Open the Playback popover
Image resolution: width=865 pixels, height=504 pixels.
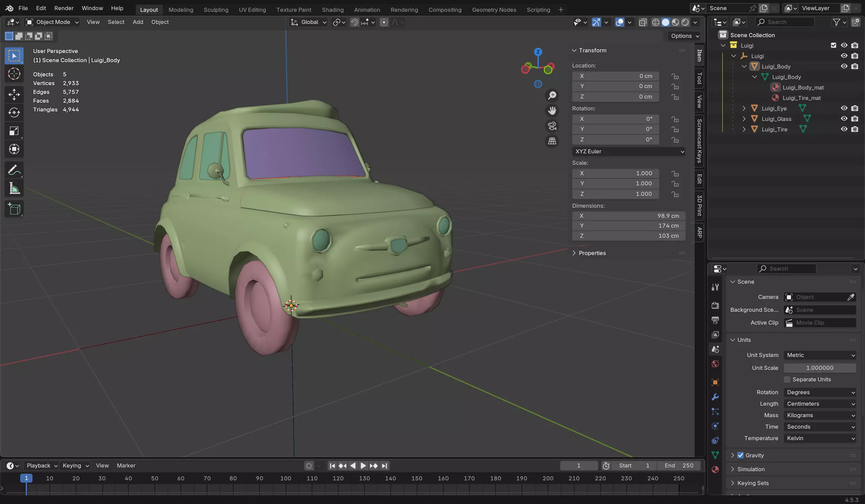tap(42, 465)
